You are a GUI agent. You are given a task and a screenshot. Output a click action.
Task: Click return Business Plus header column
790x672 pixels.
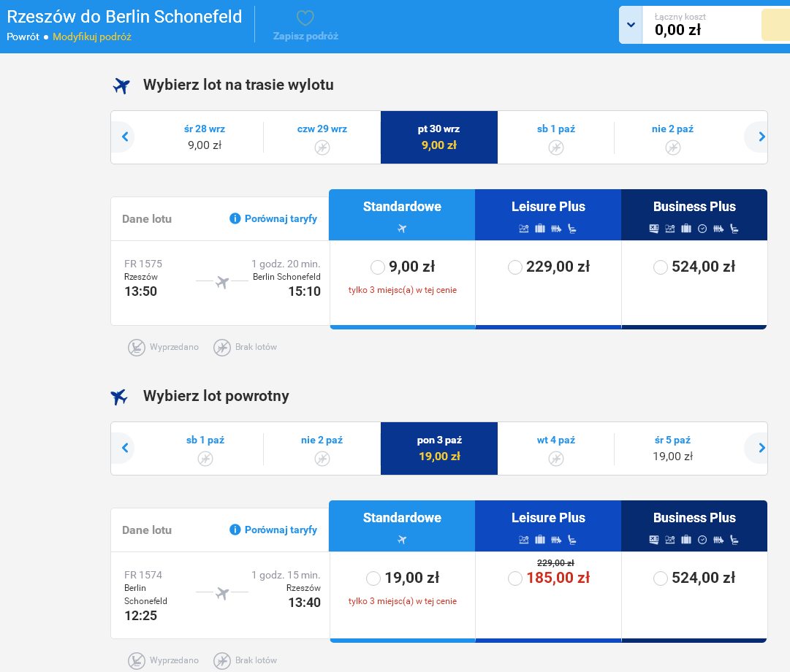(694, 526)
